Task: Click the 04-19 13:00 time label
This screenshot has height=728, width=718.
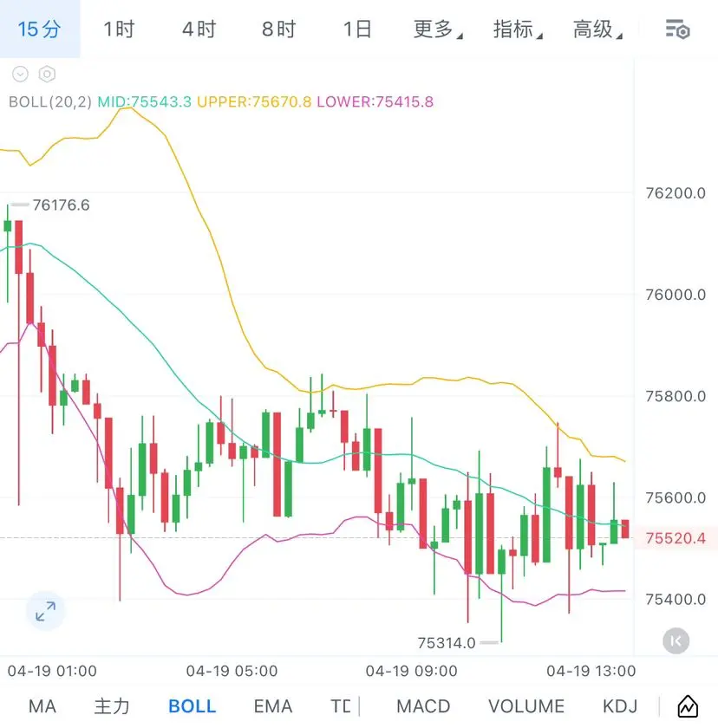Action: pos(591,671)
